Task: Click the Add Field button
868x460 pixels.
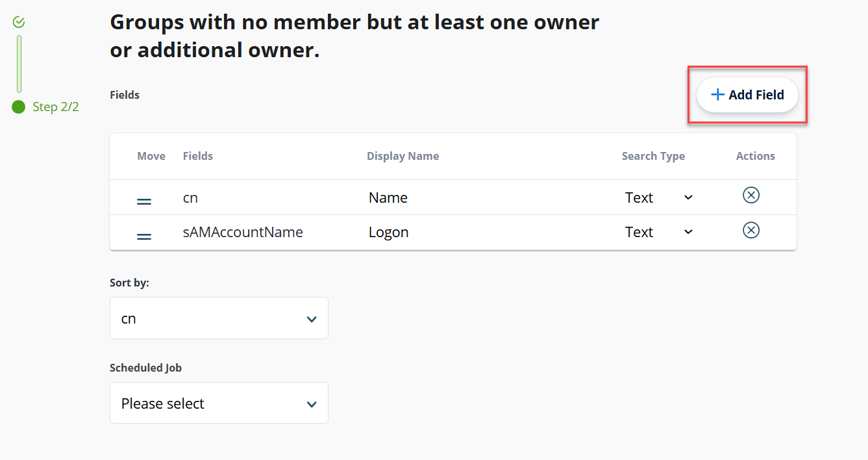Action: (x=747, y=95)
